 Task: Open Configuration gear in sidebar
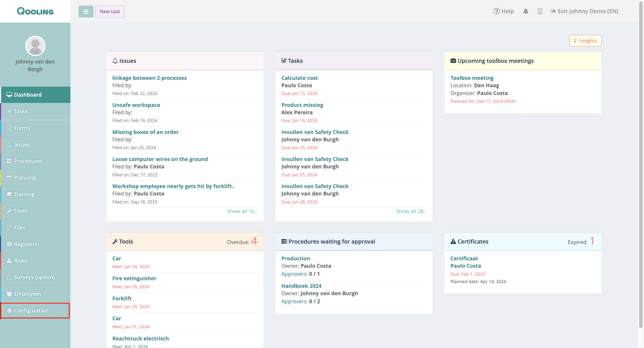(x=31, y=310)
